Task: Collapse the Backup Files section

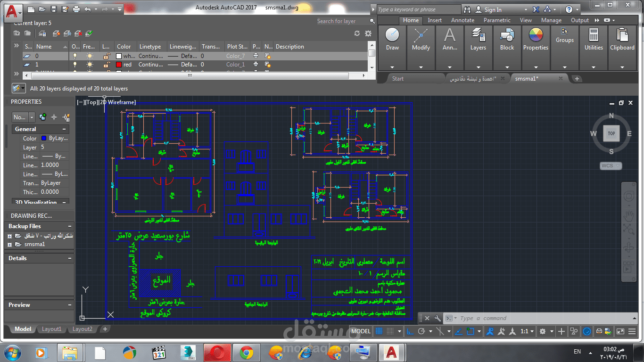Action: [x=70, y=226]
